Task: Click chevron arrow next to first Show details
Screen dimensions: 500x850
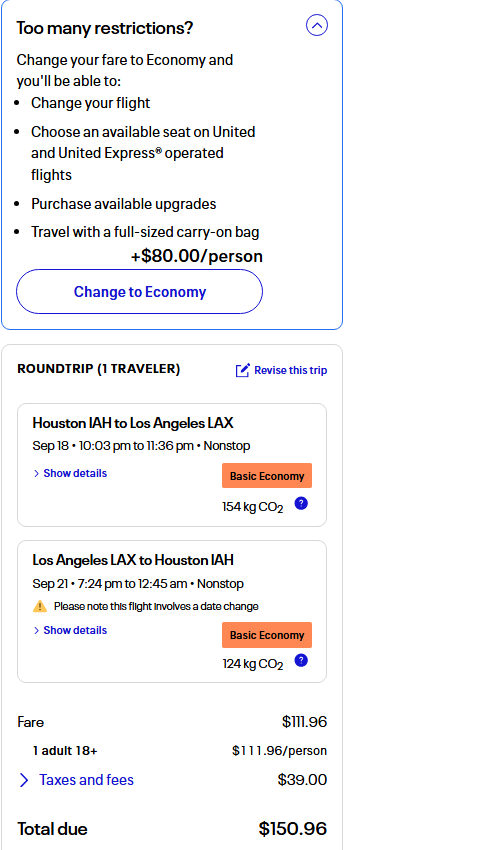Action: pos(36,474)
